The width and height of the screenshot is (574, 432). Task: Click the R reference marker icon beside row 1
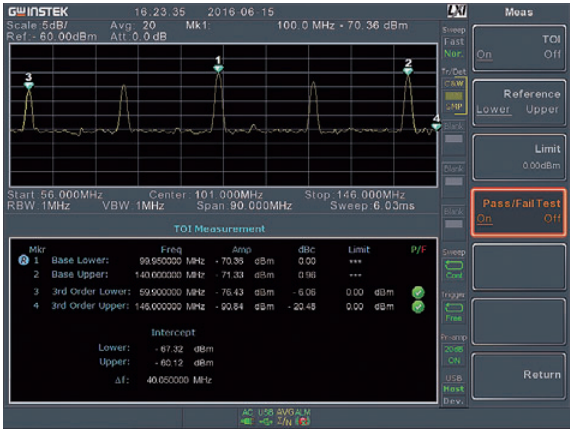point(23,260)
